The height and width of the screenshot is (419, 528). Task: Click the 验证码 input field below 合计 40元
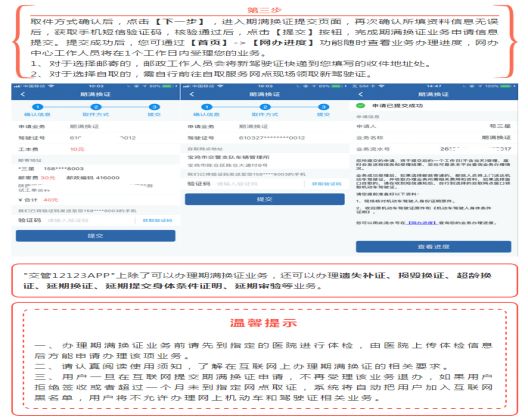(90, 220)
